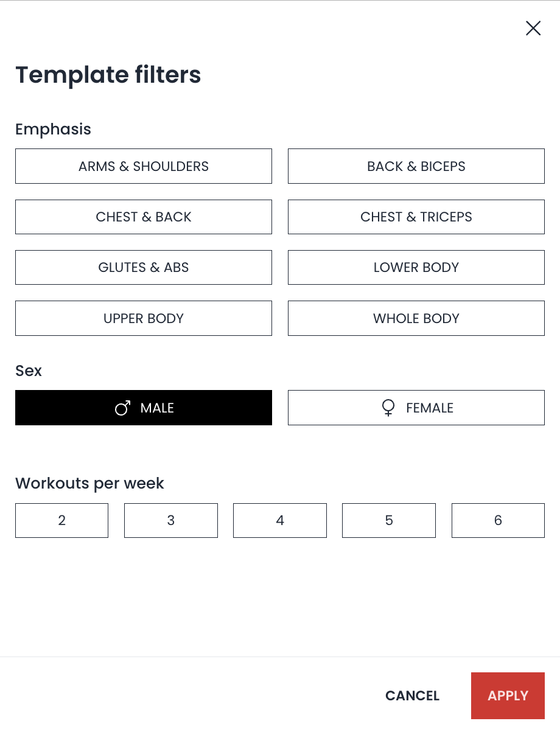
Task: Switch to the FEMALE sex filter
Action: (x=416, y=408)
